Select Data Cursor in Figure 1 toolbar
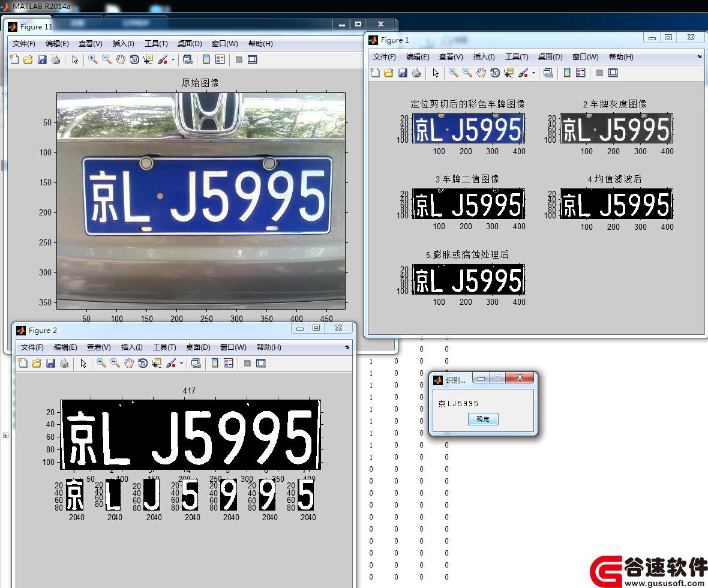The height and width of the screenshot is (588, 708). (x=508, y=73)
